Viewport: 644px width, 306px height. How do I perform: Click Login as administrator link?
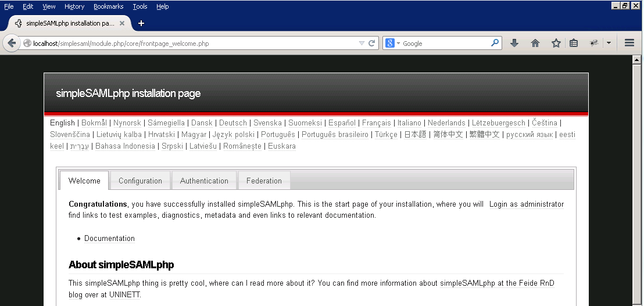pyautogui.click(x=527, y=204)
